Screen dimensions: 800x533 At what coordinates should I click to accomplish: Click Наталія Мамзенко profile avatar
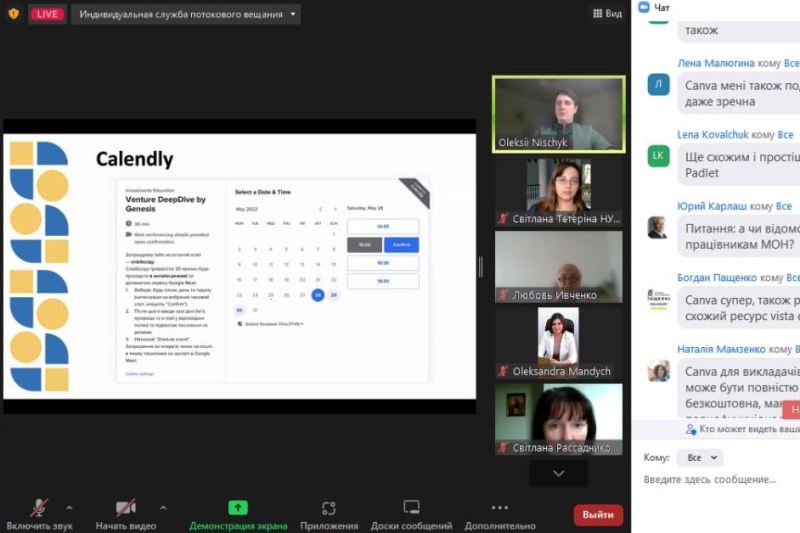[x=658, y=371]
